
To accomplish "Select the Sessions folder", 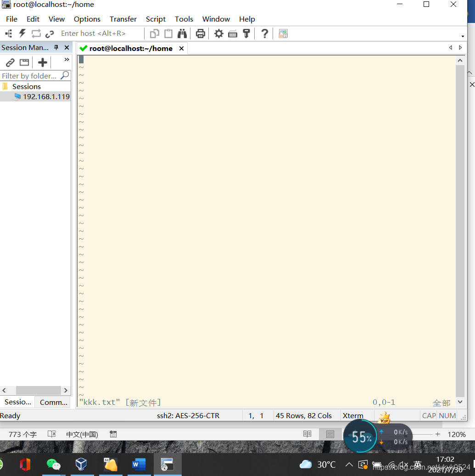I will pyautogui.click(x=27, y=86).
